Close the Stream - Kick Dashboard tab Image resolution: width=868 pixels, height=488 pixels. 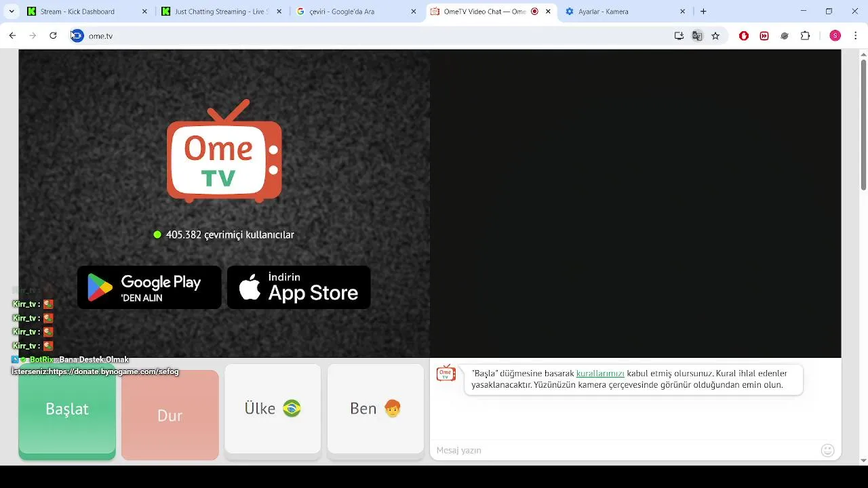coord(144,12)
